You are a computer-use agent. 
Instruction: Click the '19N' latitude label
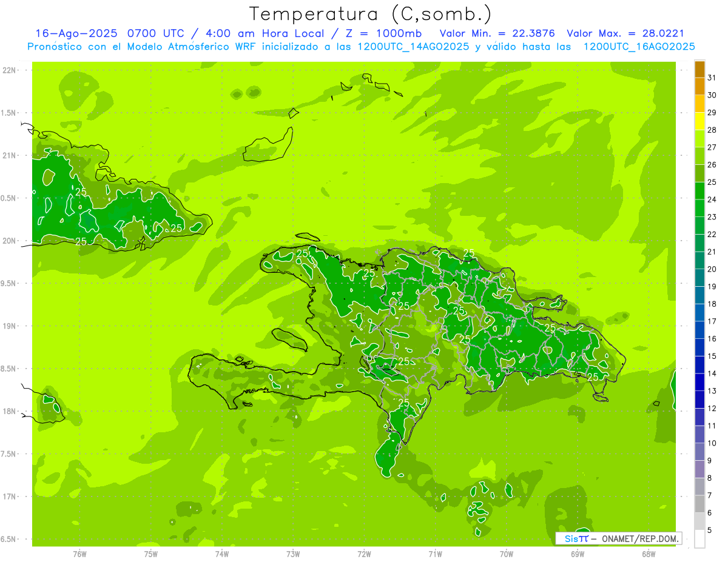(10, 326)
